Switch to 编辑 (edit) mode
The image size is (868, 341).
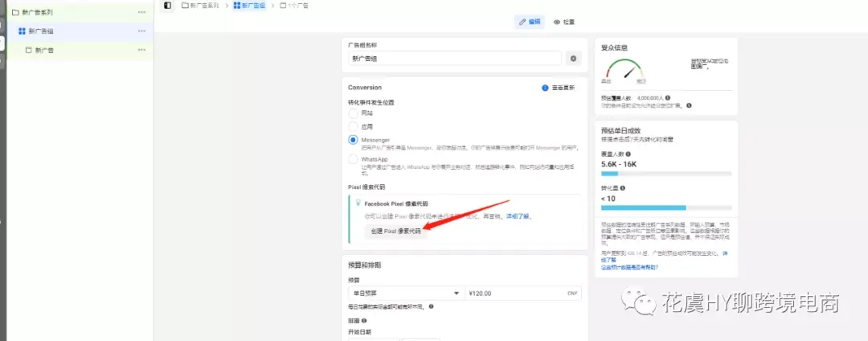[x=530, y=23]
